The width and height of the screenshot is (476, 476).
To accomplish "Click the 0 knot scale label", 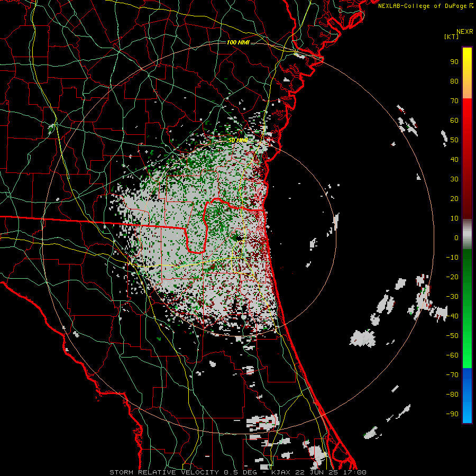I will click(x=456, y=237).
